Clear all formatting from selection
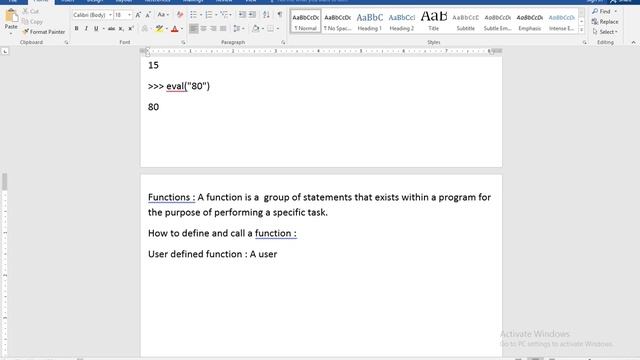640x360 pixels. tap(180, 15)
